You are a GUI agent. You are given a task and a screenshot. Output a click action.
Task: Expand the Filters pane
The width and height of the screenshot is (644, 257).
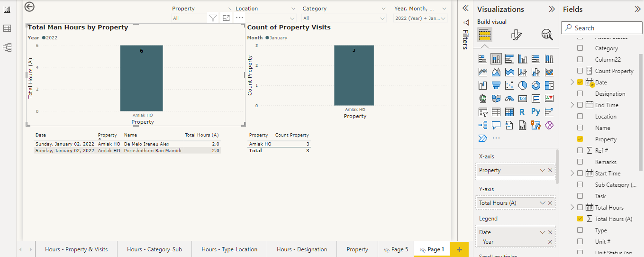pyautogui.click(x=465, y=8)
